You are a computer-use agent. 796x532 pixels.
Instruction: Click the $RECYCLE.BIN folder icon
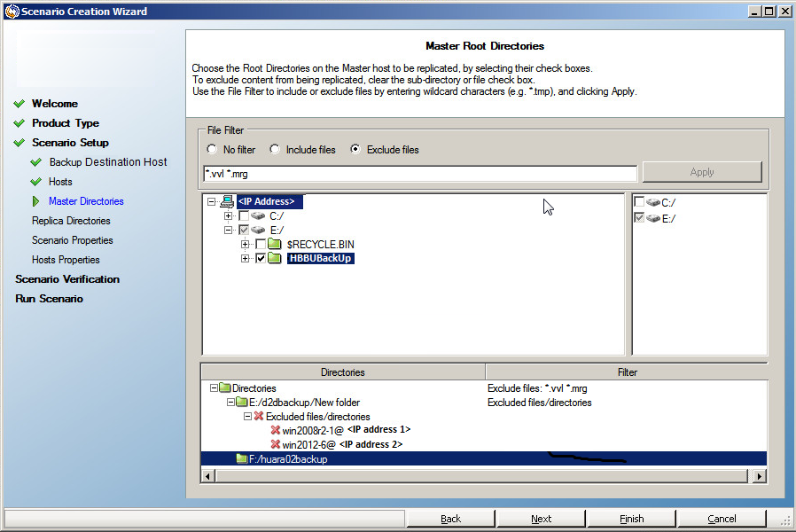[x=275, y=244]
